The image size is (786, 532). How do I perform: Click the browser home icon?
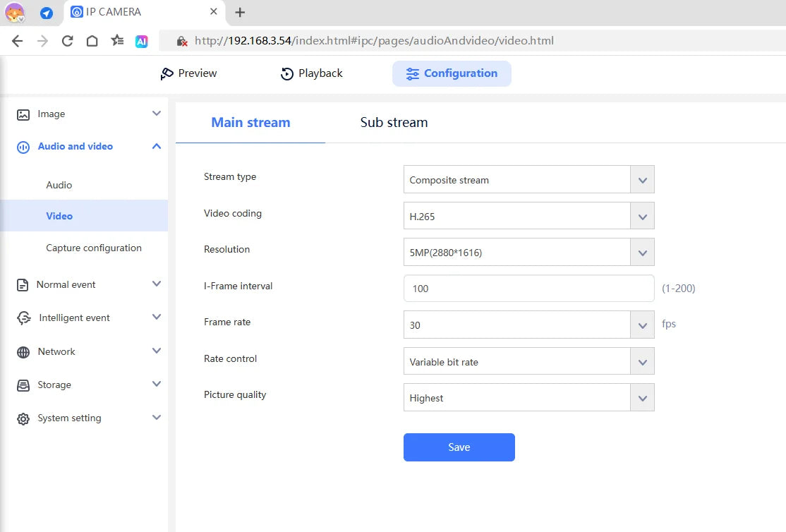coord(92,41)
